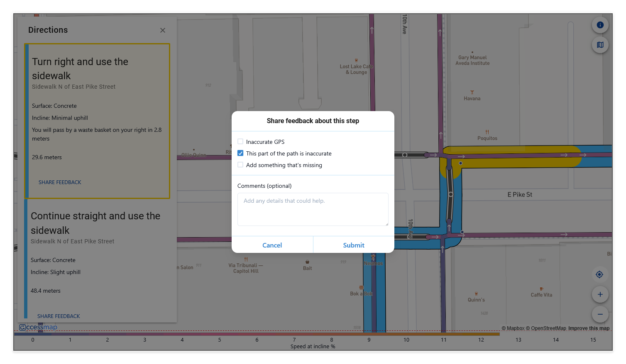This screenshot has height=364, width=626.
Task: Click the info icon button
Action: [600, 25]
